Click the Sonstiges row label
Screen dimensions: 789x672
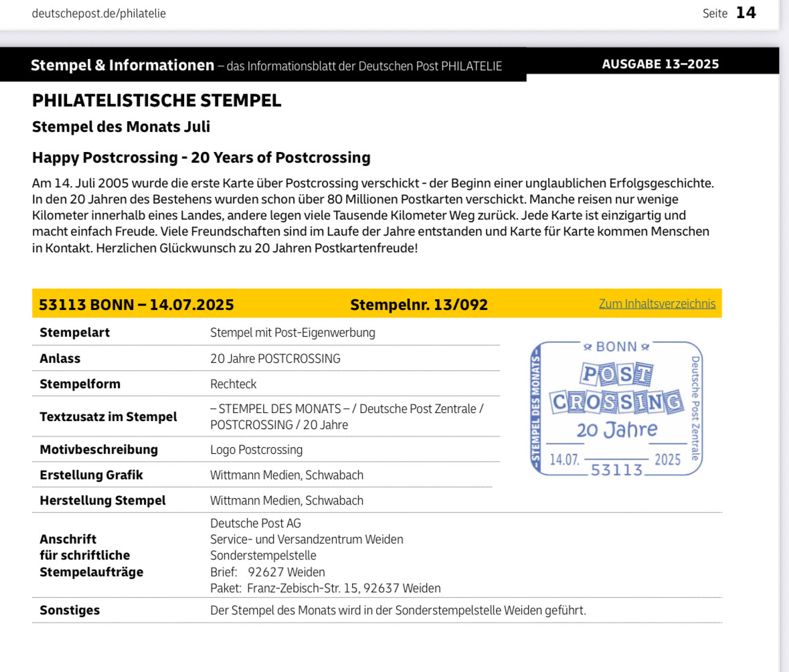[x=70, y=610]
